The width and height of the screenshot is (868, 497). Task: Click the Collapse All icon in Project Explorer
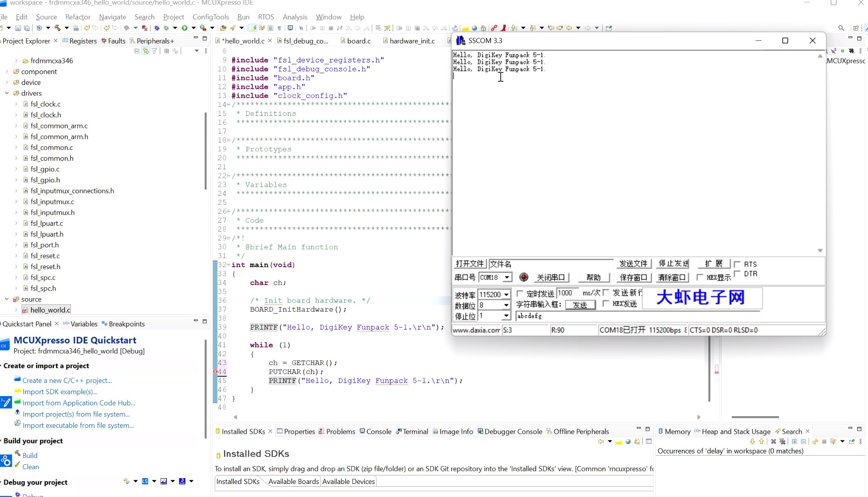coord(137,51)
